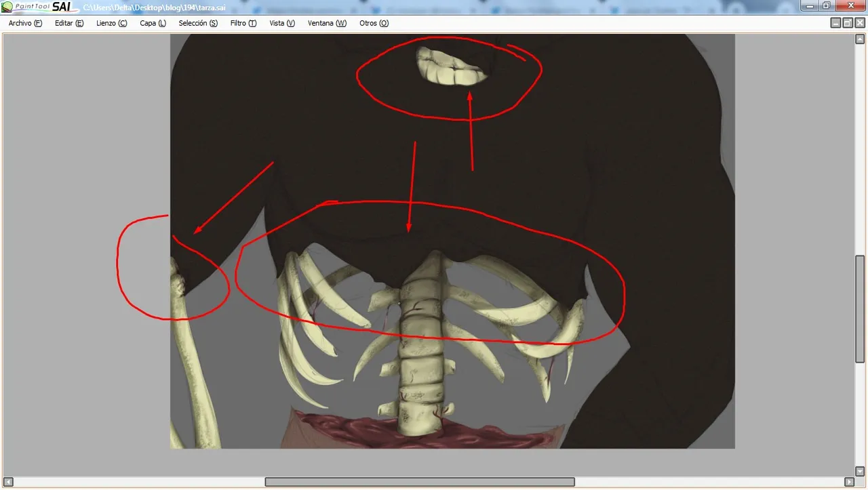Open the Archivo menu
868x490 pixels.
(x=25, y=23)
